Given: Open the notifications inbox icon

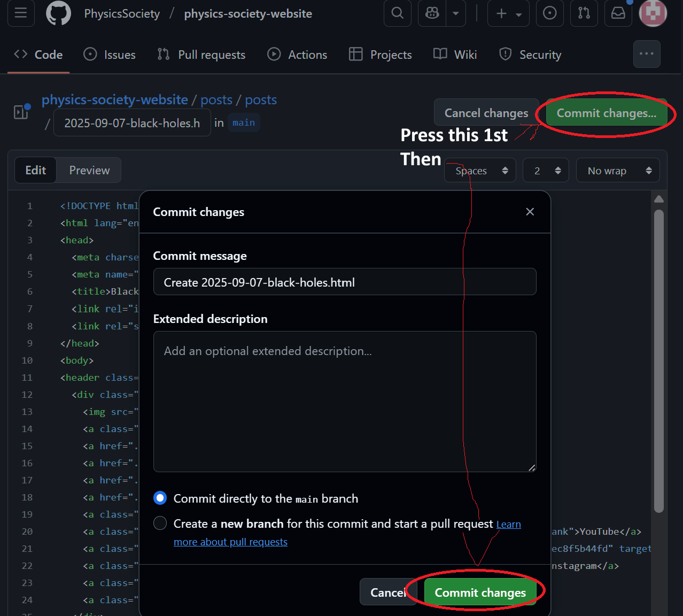Looking at the screenshot, I should [618, 13].
